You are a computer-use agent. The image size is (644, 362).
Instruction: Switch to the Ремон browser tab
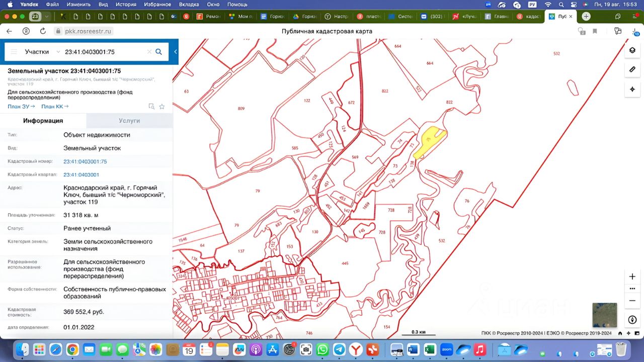208,17
